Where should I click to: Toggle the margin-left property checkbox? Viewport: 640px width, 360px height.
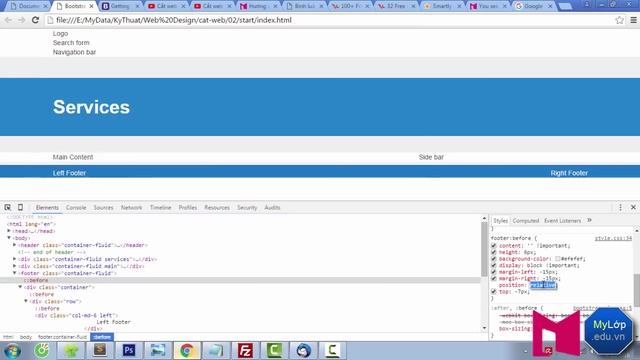(x=494, y=272)
